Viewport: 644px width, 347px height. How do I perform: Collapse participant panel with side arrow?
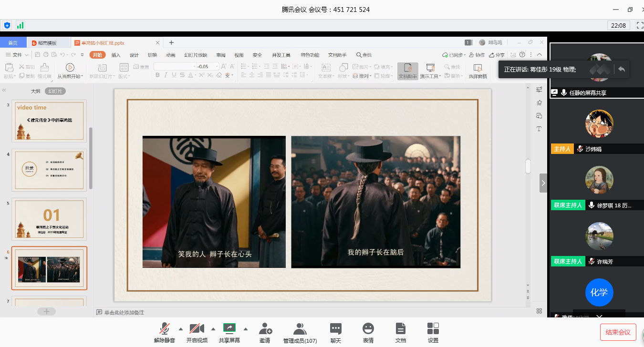tap(543, 183)
